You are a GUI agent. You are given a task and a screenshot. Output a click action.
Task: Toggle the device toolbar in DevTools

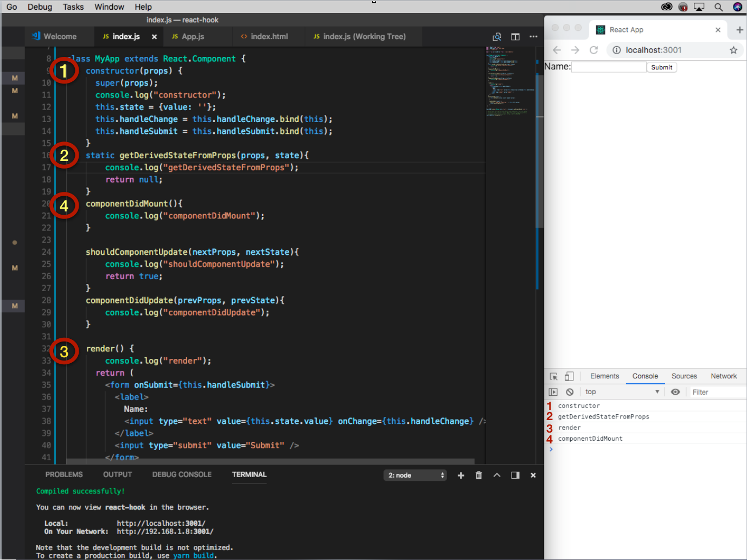(569, 376)
